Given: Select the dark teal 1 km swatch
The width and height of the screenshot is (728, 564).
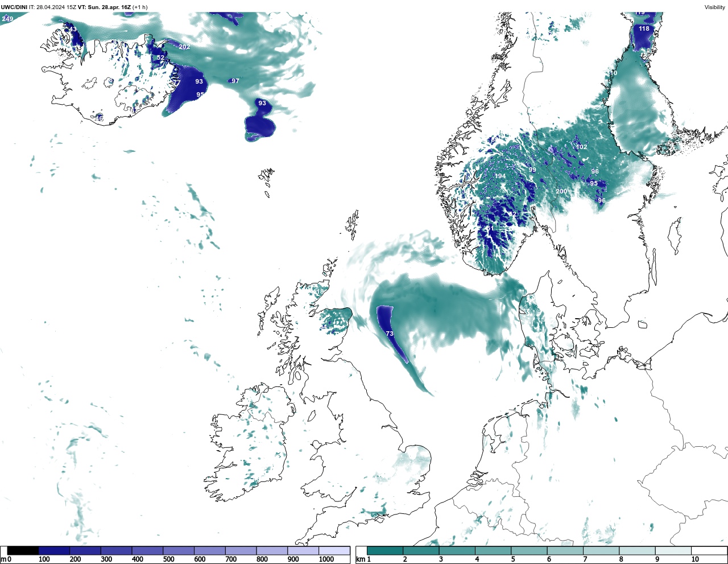Looking at the screenshot, I should (385, 550).
